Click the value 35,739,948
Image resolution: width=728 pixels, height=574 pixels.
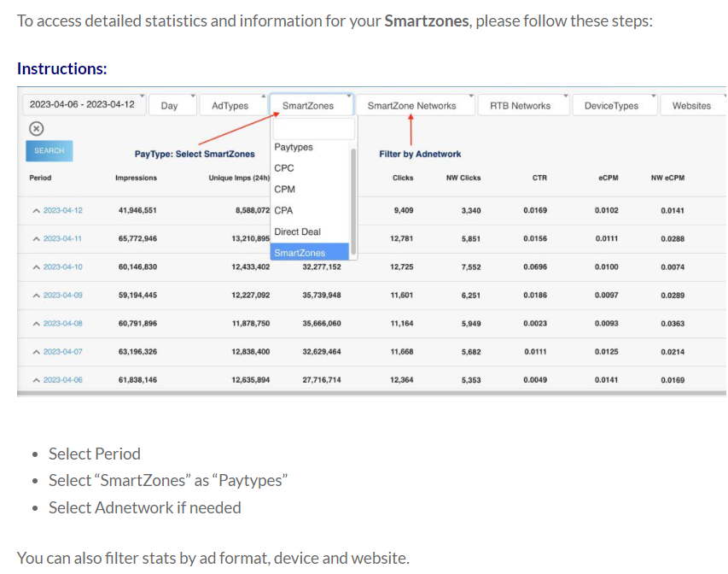[x=322, y=296]
